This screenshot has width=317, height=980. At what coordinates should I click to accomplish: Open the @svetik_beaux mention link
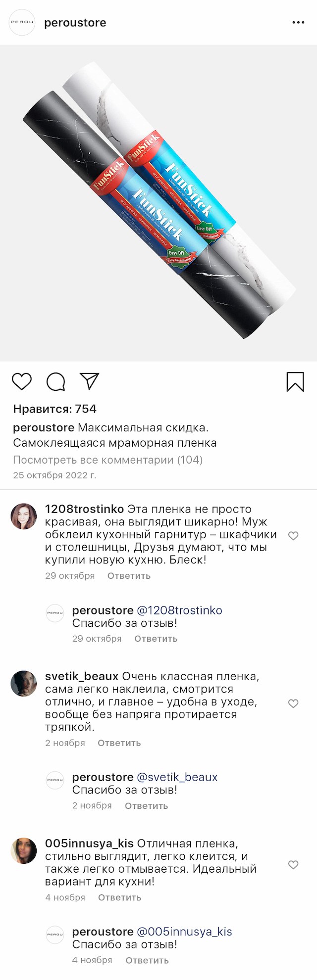[177, 777]
